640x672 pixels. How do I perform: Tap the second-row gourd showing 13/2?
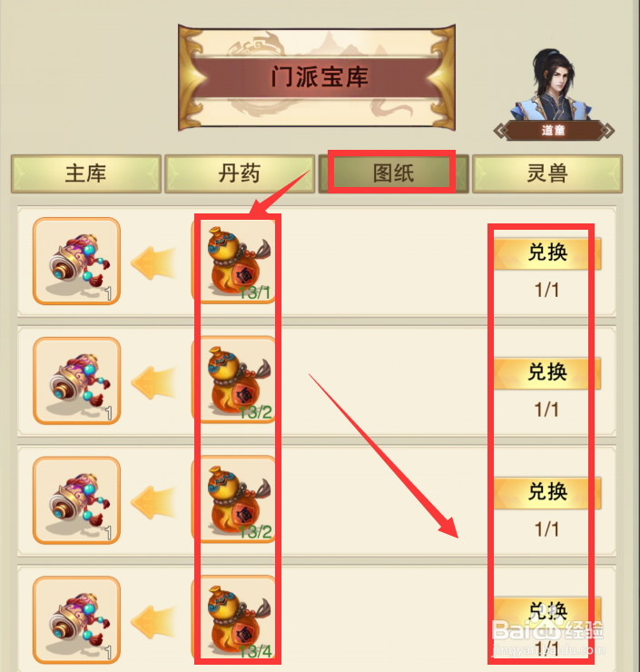[235, 381]
